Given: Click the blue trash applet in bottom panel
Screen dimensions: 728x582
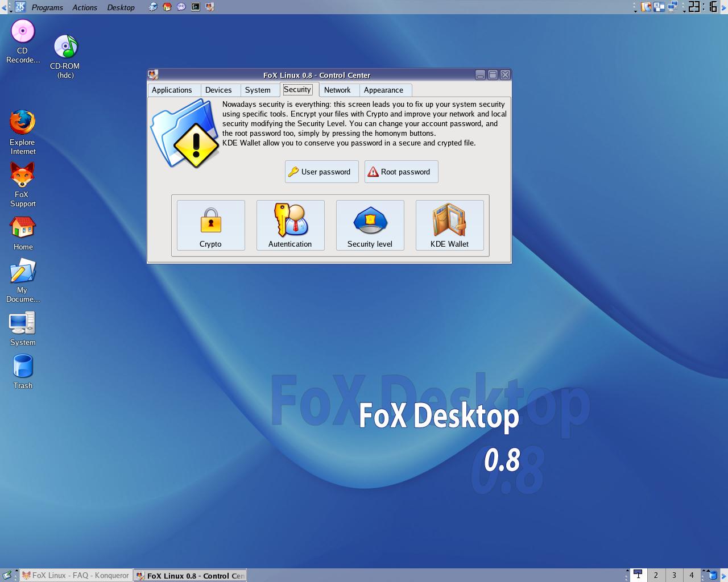Looking at the screenshot, I should click(x=713, y=575).
